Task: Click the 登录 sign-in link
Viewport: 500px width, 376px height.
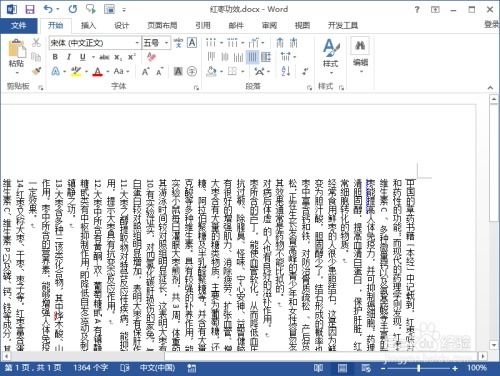Action: pos(492,24)
